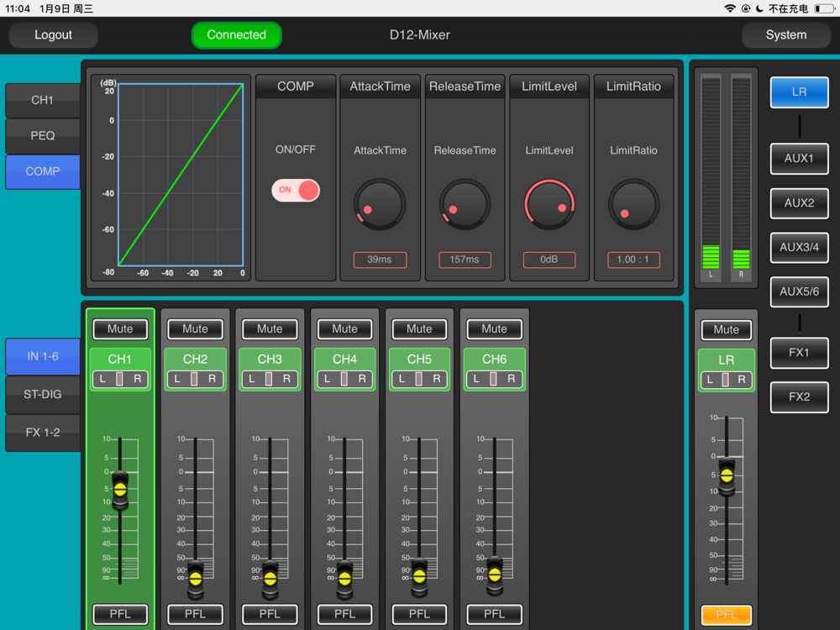Mute channel CH2
The height and width of the screenshot is (630, 840).
click(x=195, y=329)
